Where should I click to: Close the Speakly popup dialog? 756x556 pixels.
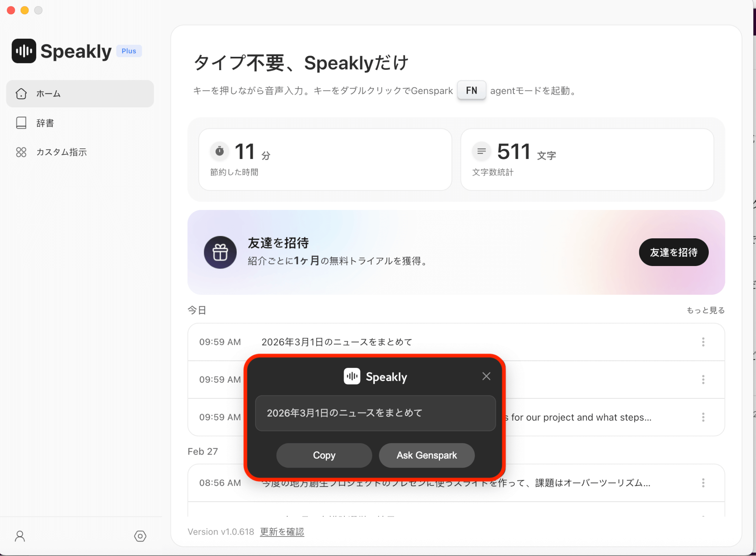click(486, 376)
